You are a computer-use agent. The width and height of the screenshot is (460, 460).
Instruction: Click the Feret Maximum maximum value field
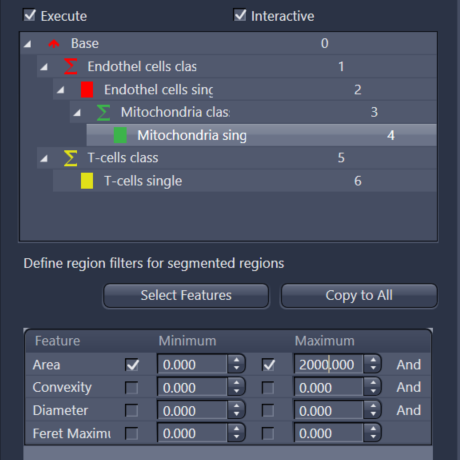(x=328, y=433)
